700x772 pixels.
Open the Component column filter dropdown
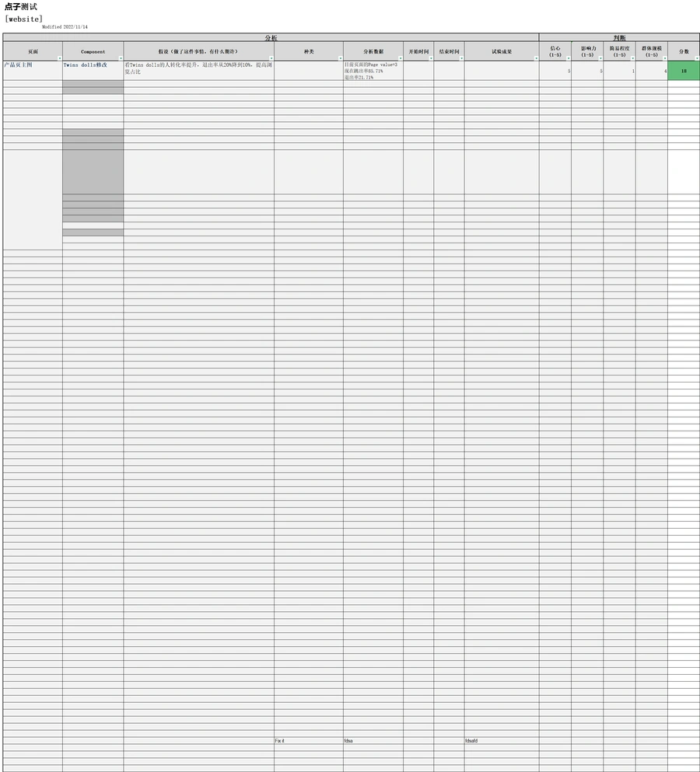pyautogui.click(x=121, y=58)
